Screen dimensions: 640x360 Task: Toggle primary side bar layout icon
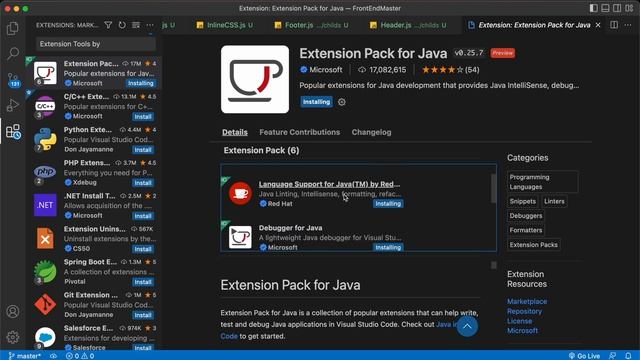tap(593, 8)
